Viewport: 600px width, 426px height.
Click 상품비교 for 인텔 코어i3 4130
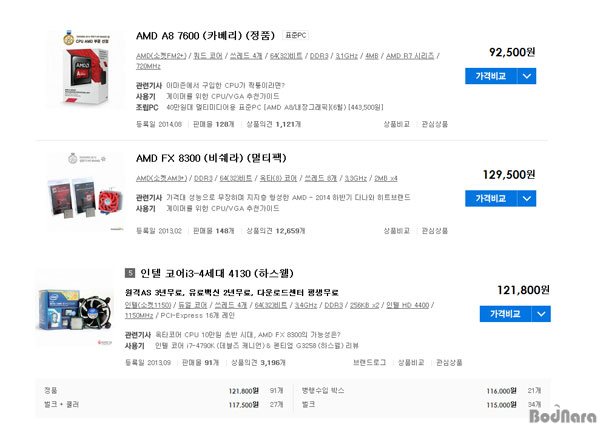[411, 362]
